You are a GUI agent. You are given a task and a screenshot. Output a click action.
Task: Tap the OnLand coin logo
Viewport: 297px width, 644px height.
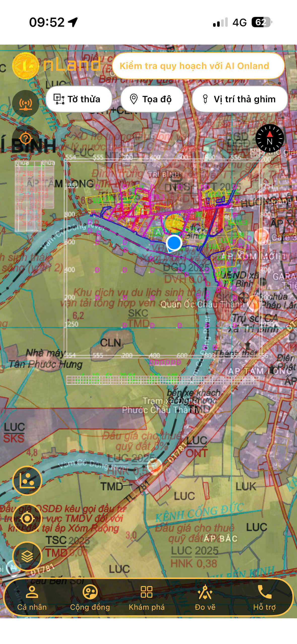25,66
